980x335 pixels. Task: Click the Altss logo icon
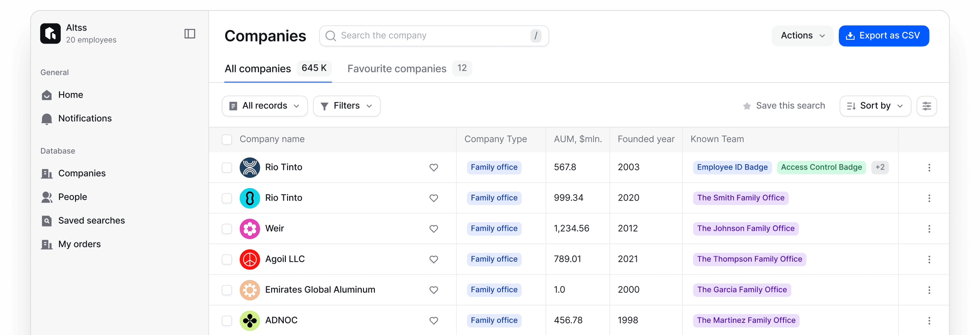[x=50, y=33]
